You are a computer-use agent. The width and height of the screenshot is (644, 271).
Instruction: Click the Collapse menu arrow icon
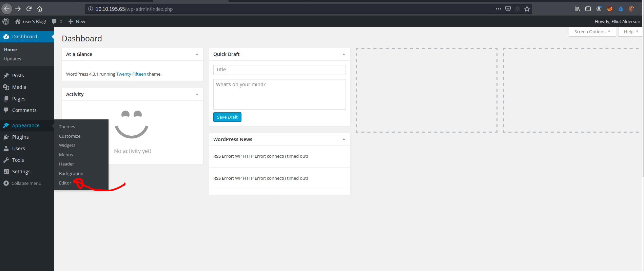click(6, 183)
